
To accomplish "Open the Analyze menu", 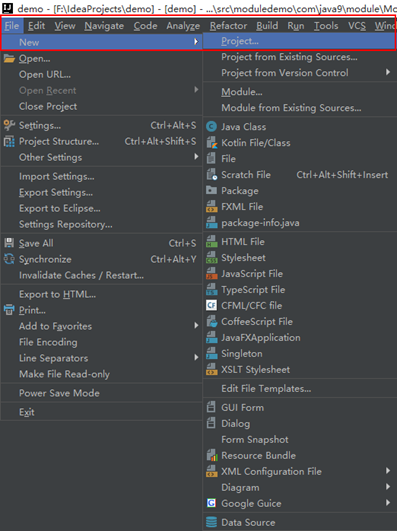I will click(183, 26).
